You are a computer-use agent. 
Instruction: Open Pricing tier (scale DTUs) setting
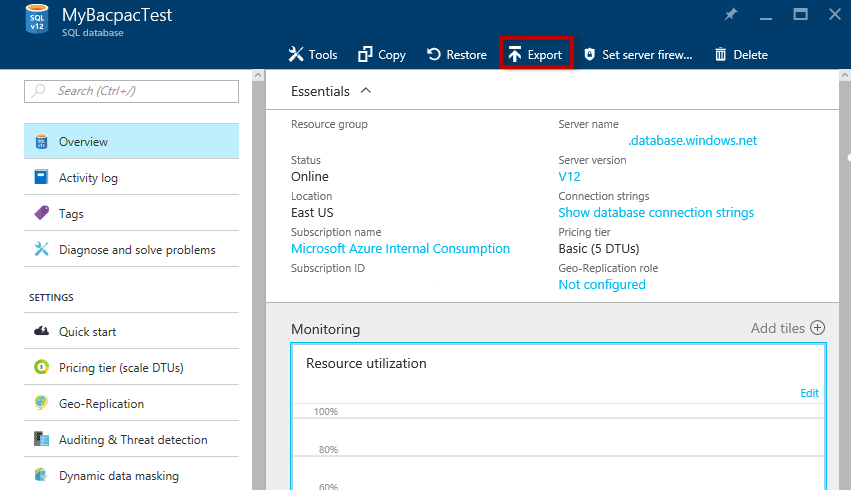tap(121, 368)
